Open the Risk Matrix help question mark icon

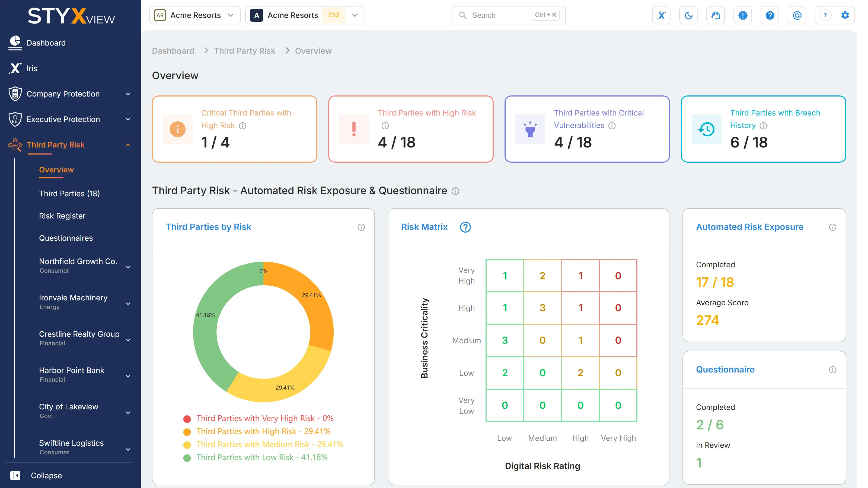[x=465, y=227]
